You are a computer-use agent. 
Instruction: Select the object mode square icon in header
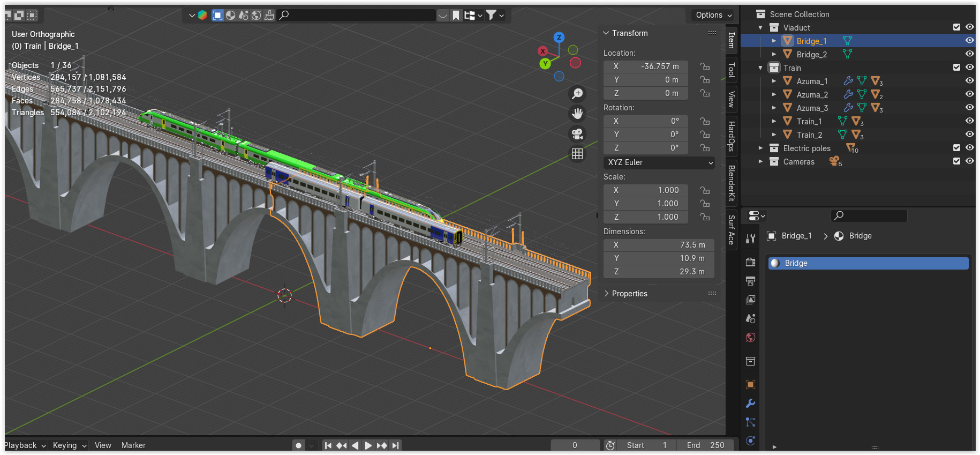217,15
